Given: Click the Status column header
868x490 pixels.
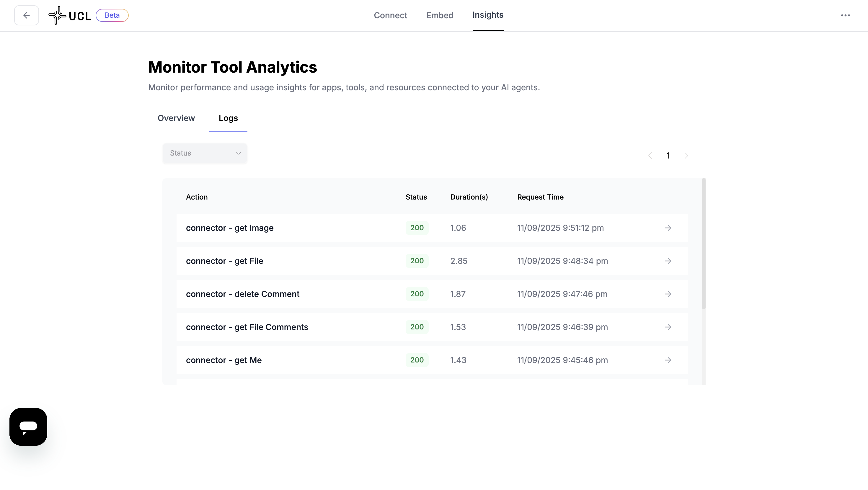Looking at the screenshot, I should (x=416, y=197).
